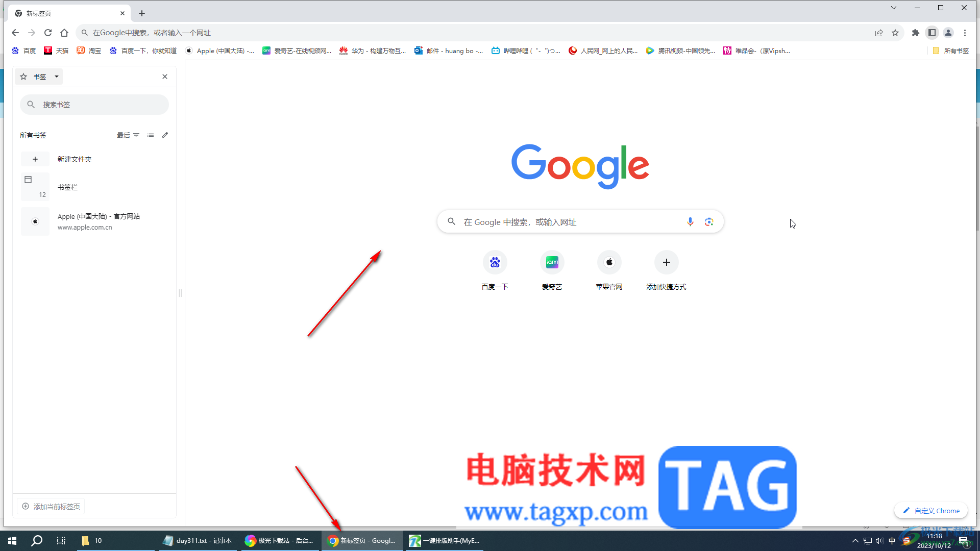Screen dimensions: 980x551
Task: Open Google Lens image search icon
Action: coord(709,222)
